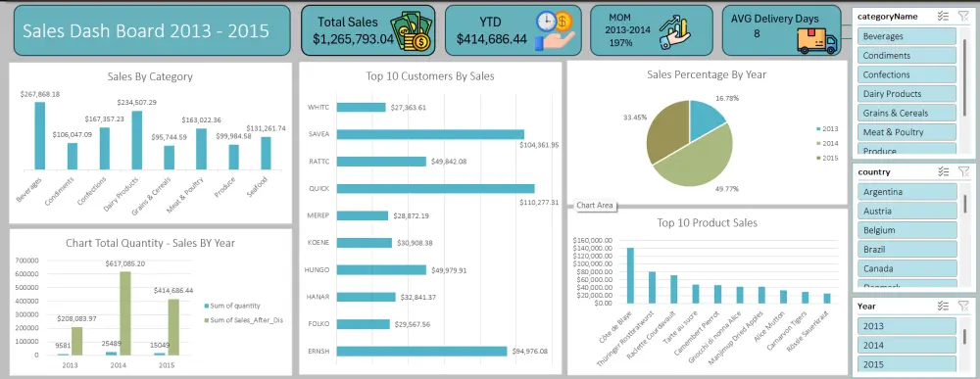Toggle multi-select in Year slicer
This screenshot has height=379, width=980.
(943, 306)
